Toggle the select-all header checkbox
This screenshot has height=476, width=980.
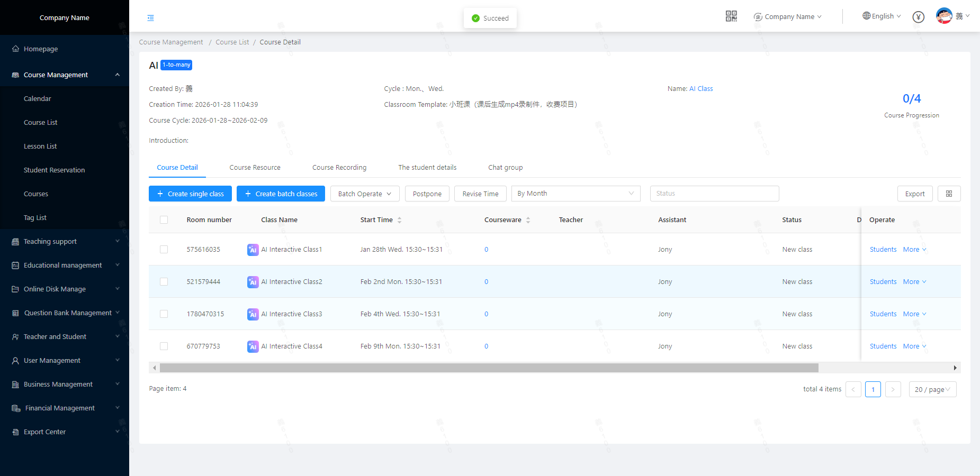(164, 220)
